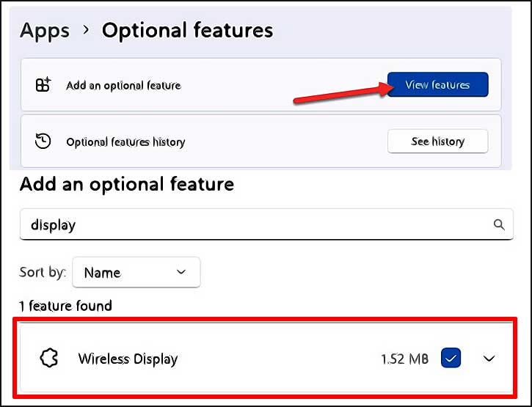The height and width of the screenshot is (407, 532).
Task: Click the magnifier search icon
Action: [x=499, y=224]
